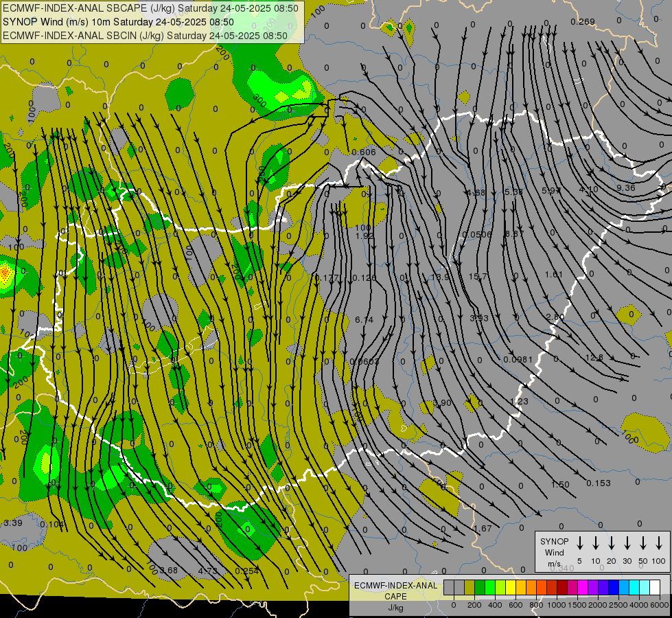The height and width of the screenshot is (618, 672).
Task: Click the 5 m/s wind arrow in legend
Action: pos(579,543)
